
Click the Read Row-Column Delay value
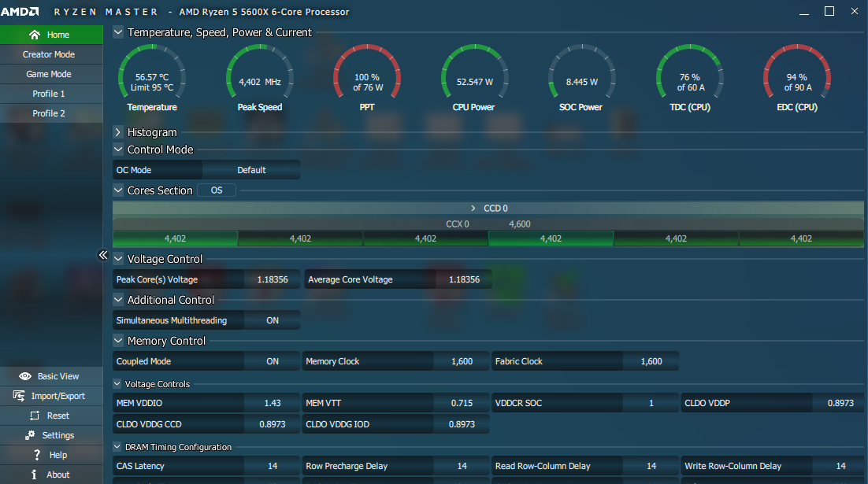click(x=651, y=466)
